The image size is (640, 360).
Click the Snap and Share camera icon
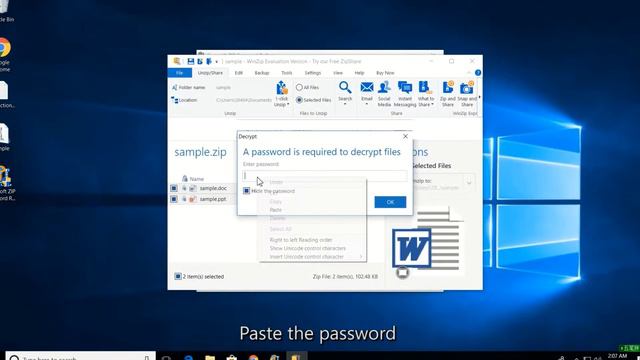(467, 87)
